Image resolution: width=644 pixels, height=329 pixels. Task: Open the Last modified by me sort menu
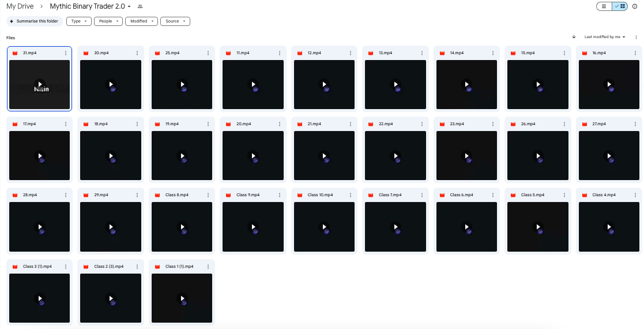coord(605,37)
